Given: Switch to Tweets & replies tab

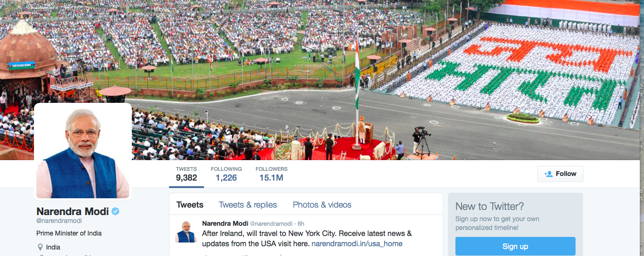Looking at the screenshot, I should [248, 205].
